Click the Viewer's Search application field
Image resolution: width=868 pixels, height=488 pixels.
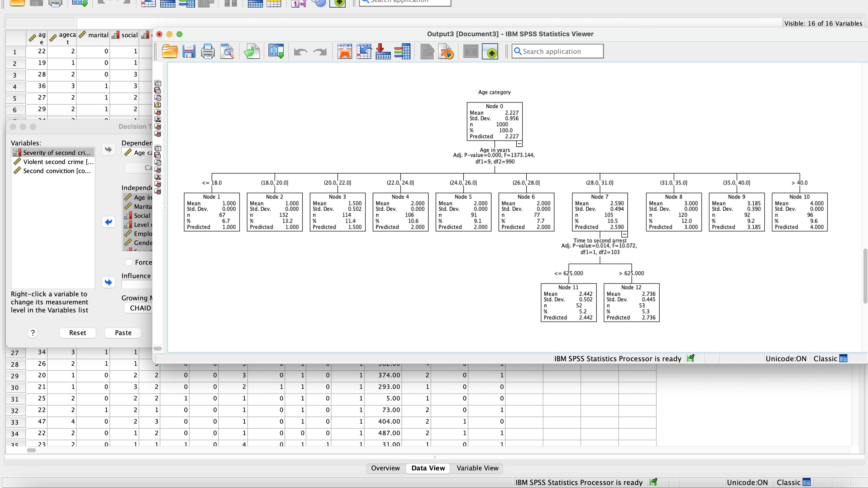(x=558, y=52)
